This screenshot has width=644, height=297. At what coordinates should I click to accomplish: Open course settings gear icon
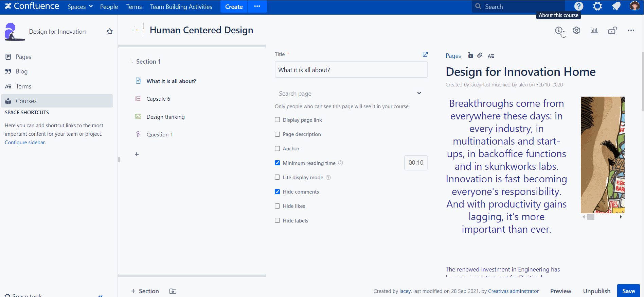click(x=576, y=31)
